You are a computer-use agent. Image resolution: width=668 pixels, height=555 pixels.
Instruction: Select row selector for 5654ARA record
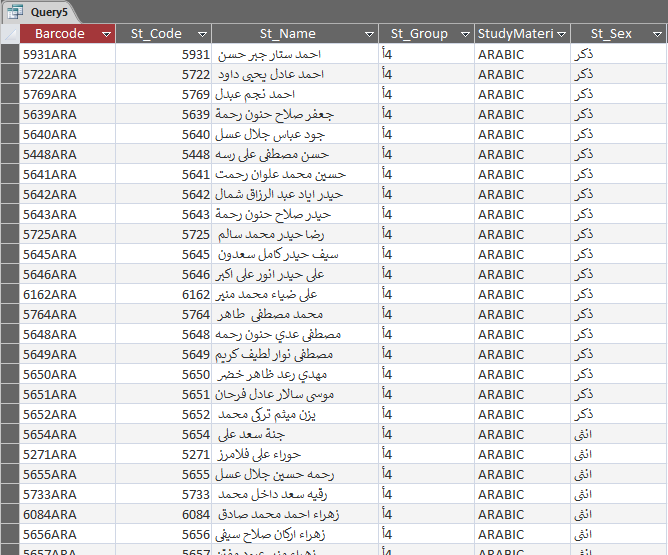tap(10, 434)
